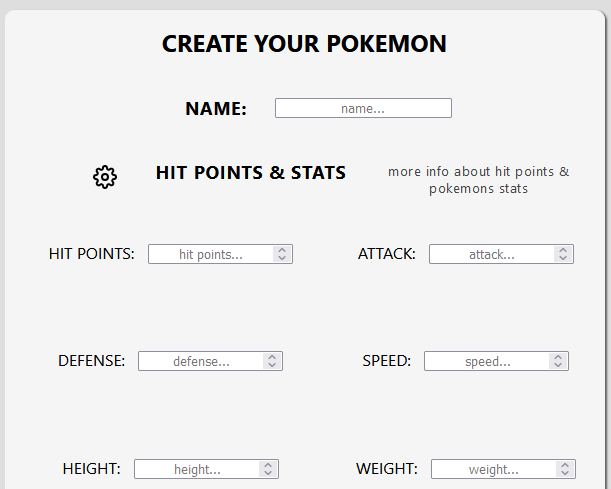Increment the attack value with up arrow
The image size is (611, 489).
(x=563, y=250)
